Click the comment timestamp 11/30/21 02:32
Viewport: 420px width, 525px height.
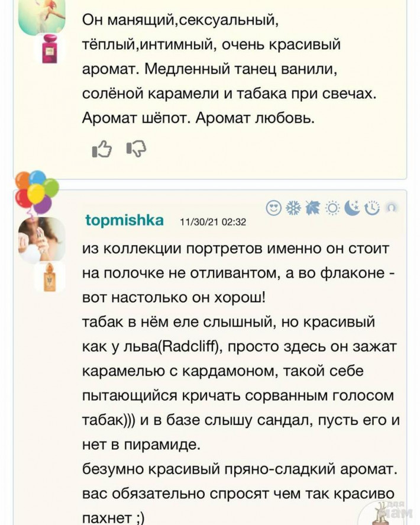tap(212, 222)
